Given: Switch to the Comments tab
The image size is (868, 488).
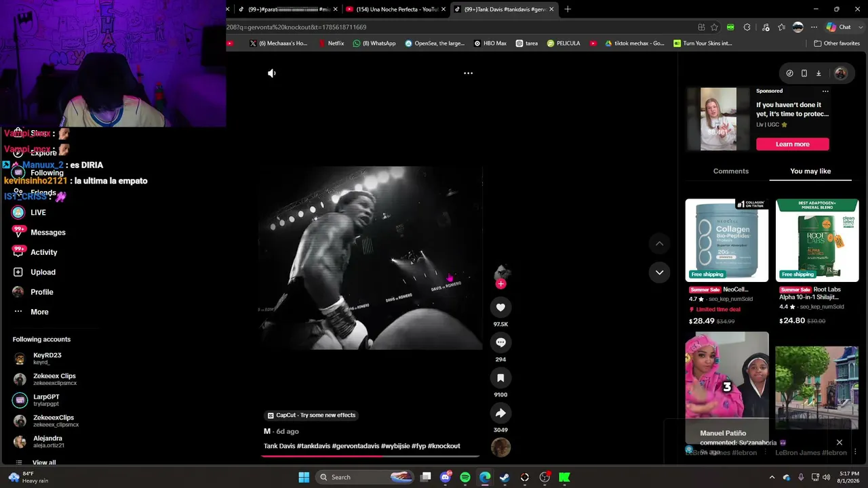Looking at the screenshot, I should (x=731, y=171).
